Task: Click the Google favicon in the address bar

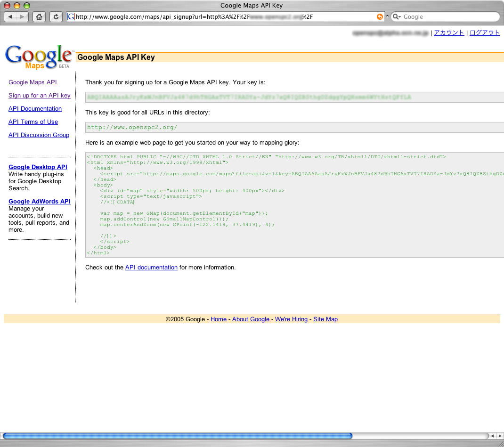Action: click(x=71, y=17)
